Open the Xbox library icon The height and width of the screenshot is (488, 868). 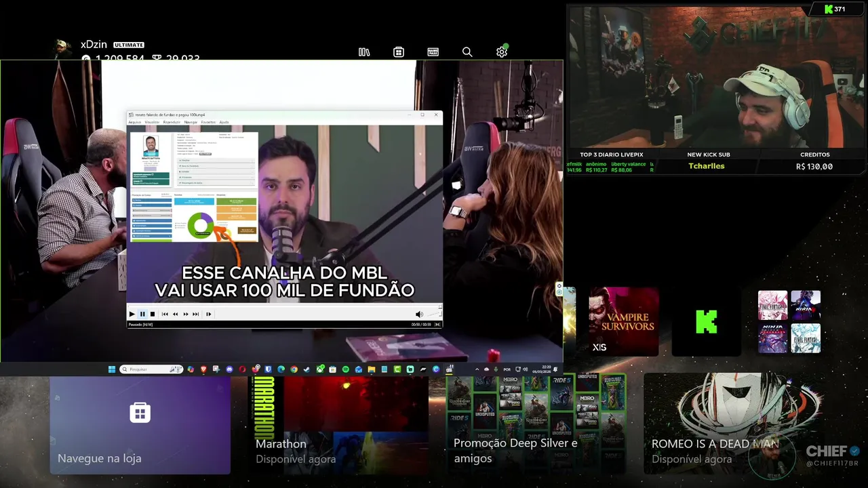point(364,52)
